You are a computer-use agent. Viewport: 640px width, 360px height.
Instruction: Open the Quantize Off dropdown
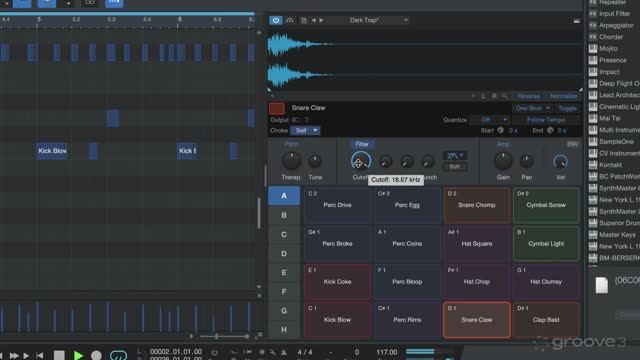tap(489, 120)
